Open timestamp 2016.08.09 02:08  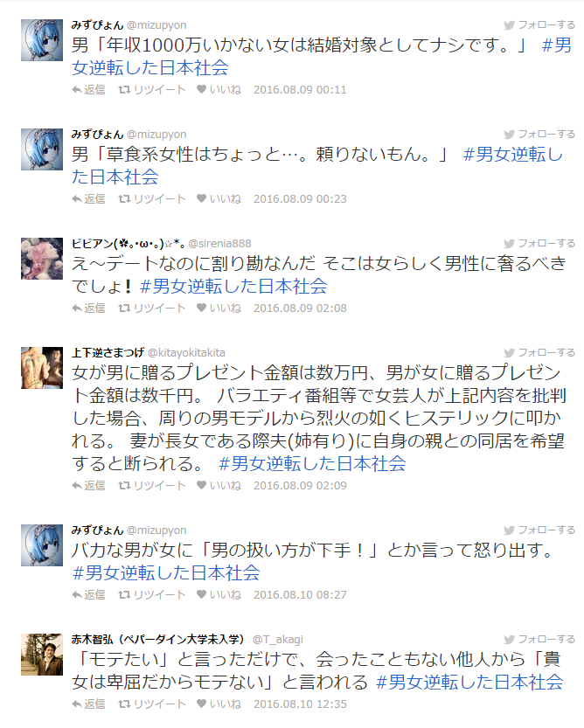click(x=300, y=309)
